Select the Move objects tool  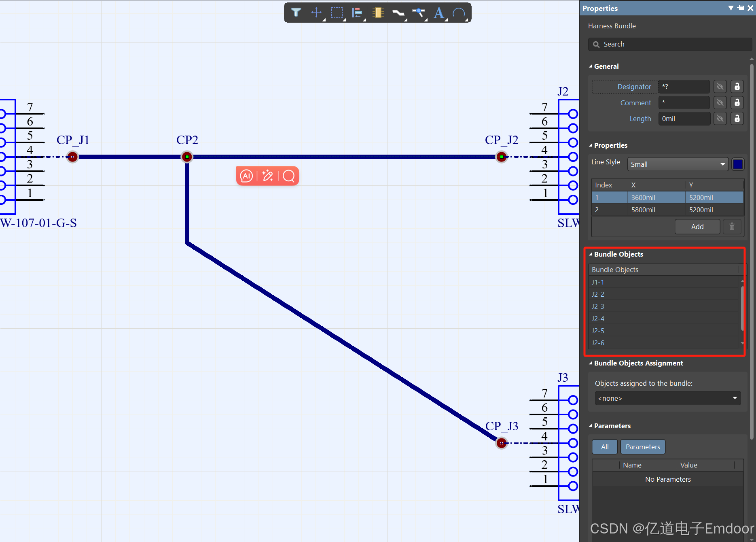point(316,13)
